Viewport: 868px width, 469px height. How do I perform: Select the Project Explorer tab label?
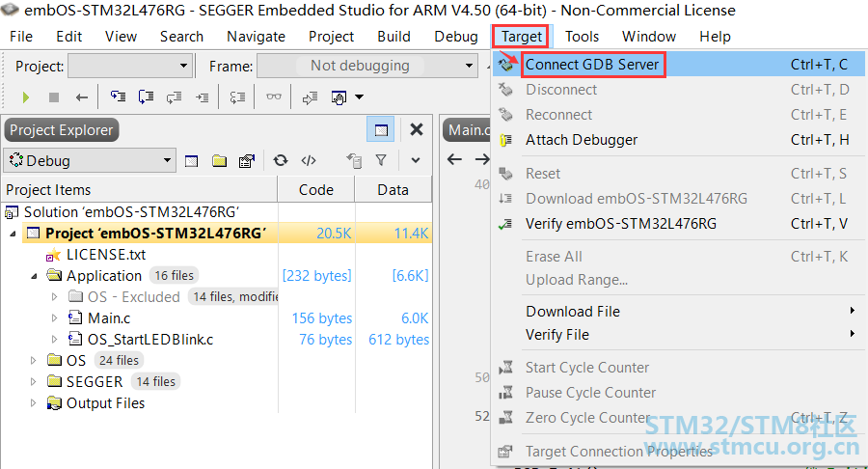62,130
